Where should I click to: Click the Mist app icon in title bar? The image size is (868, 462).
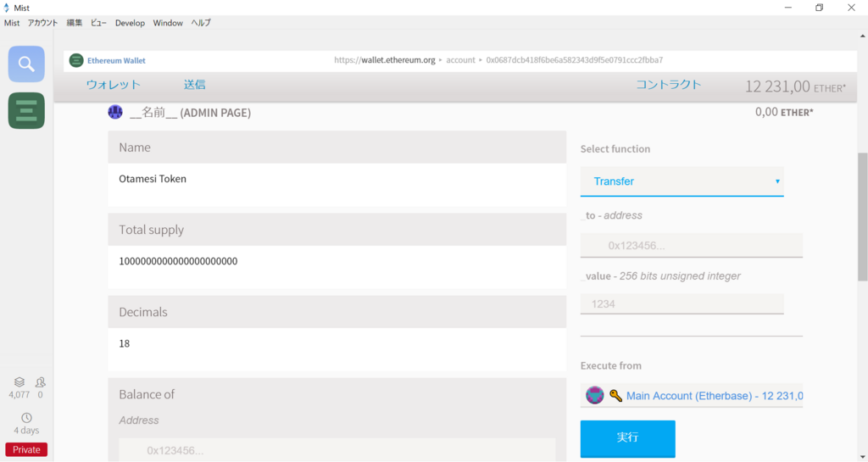7,8
